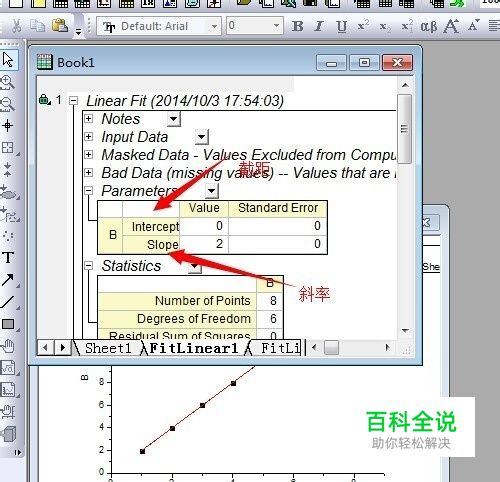Image resolution: width=500 pixels, height=482 pixels.
Task: Open dropdown arrow next to Input Data
Action: 202,137
